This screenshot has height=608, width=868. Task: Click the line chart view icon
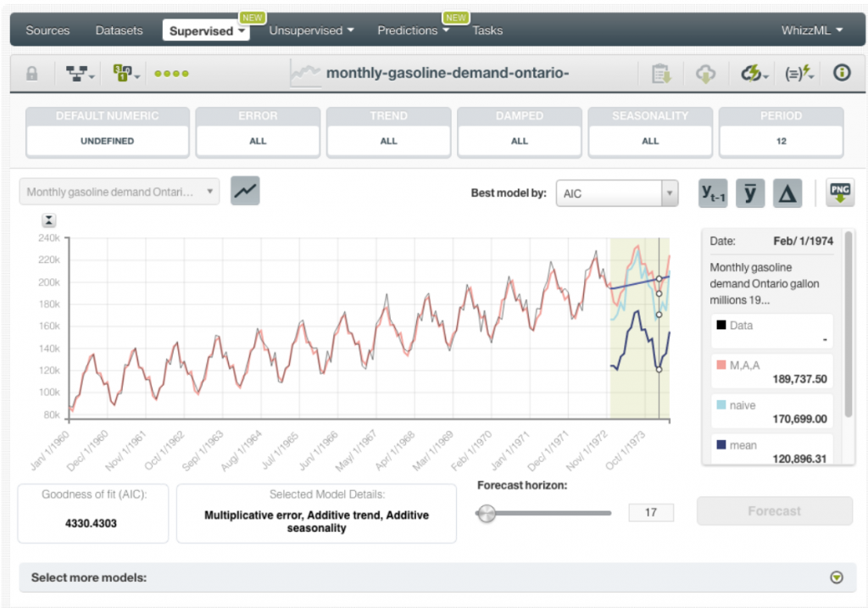[245, 191]
